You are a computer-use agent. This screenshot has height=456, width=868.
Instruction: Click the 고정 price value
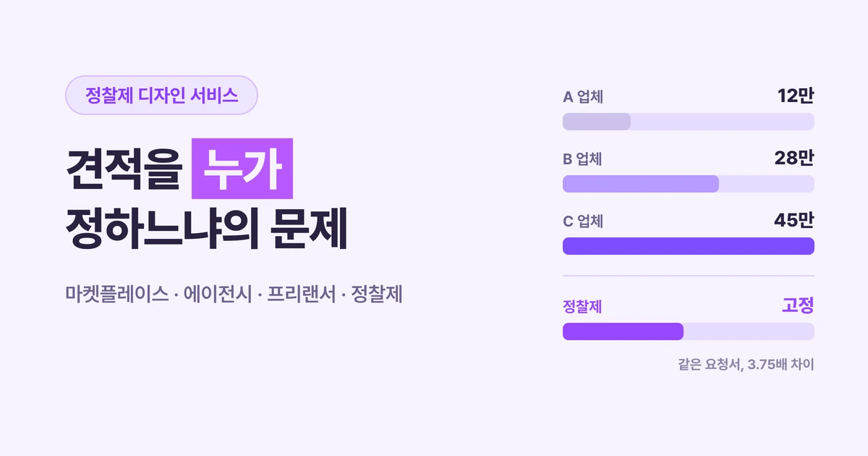point(798,306)
